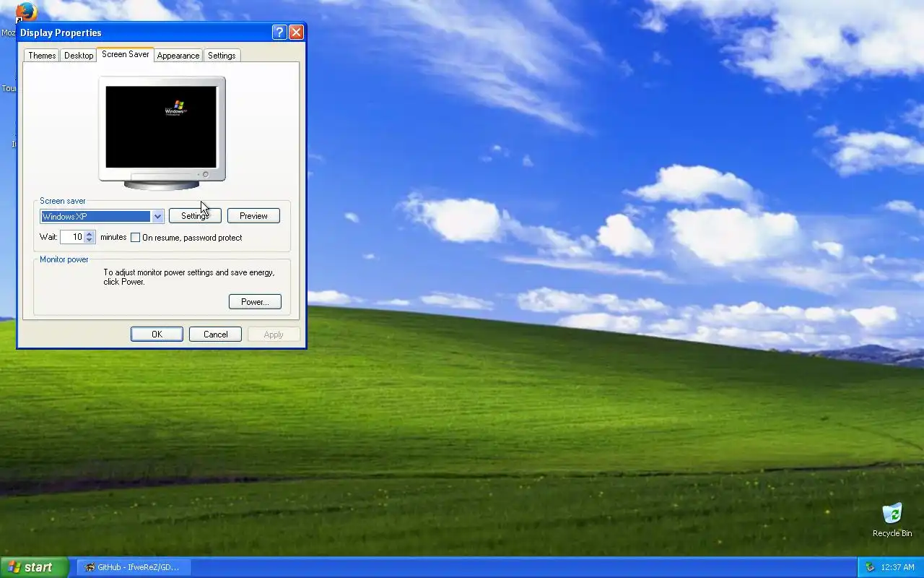
Task: Decrease the wait minutes with down arrow
Action: click(90, 240)
